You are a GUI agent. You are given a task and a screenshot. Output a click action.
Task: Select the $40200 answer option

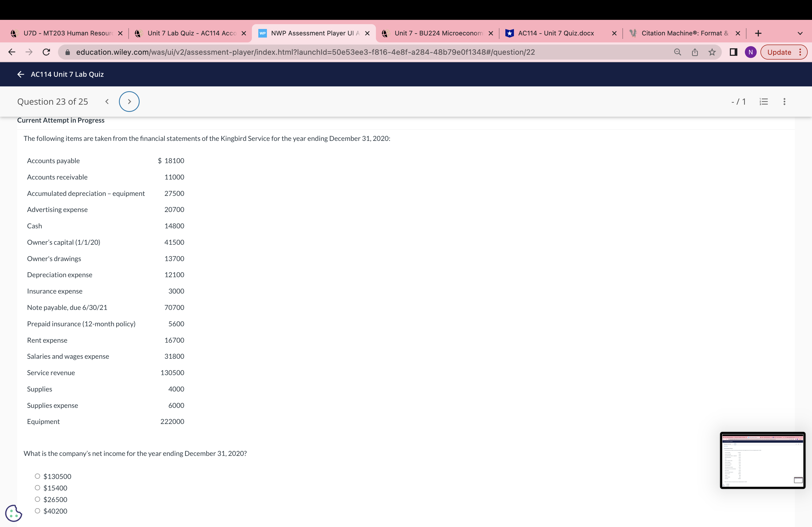click(38, 510)
